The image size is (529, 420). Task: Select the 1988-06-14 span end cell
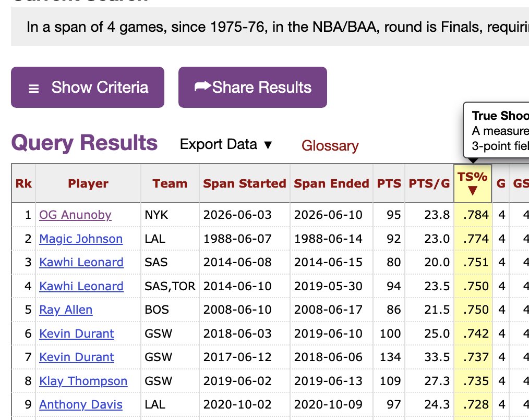pos(331,239)
